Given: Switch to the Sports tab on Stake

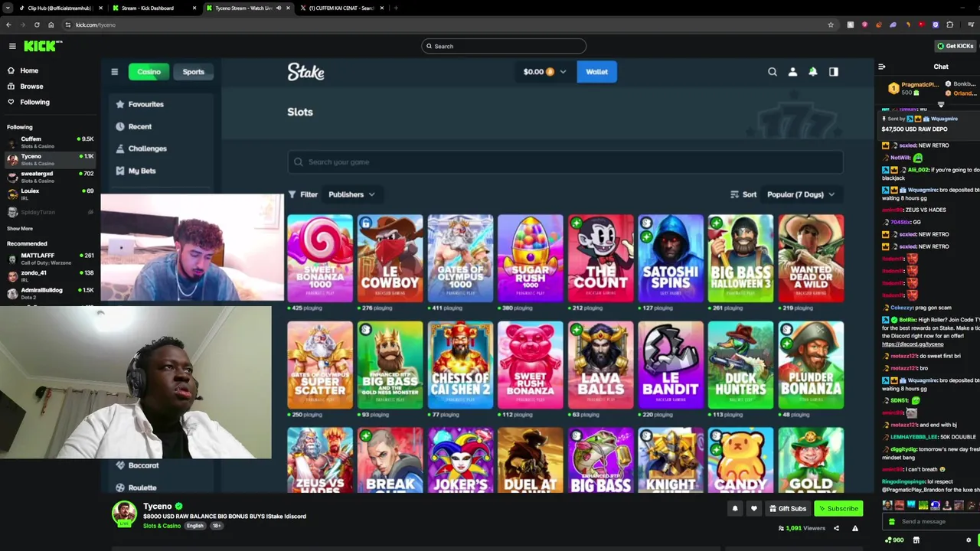Looking at the screenshot, I should 193,72.
